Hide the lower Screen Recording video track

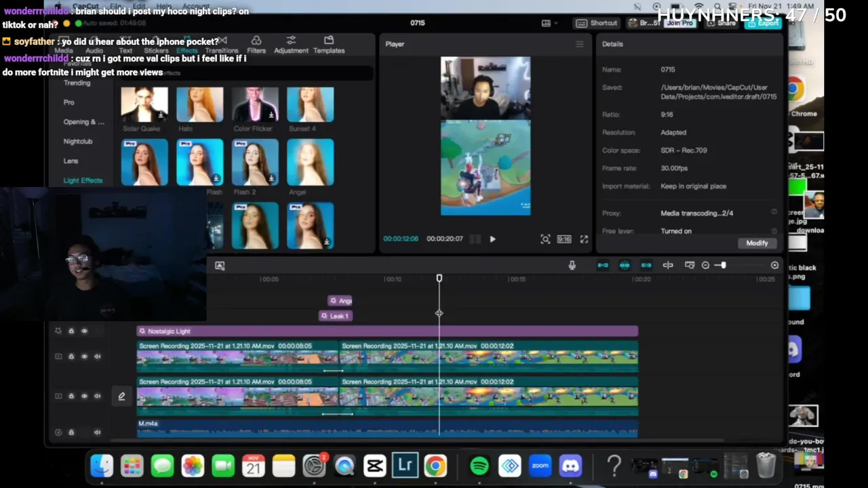pyautogui.click(x=85, y=396)
